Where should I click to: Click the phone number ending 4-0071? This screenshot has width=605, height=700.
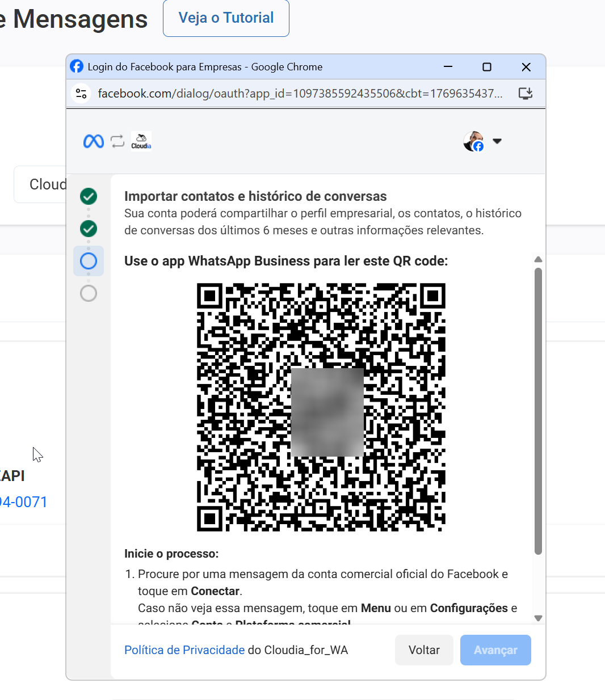pos(23,502)
